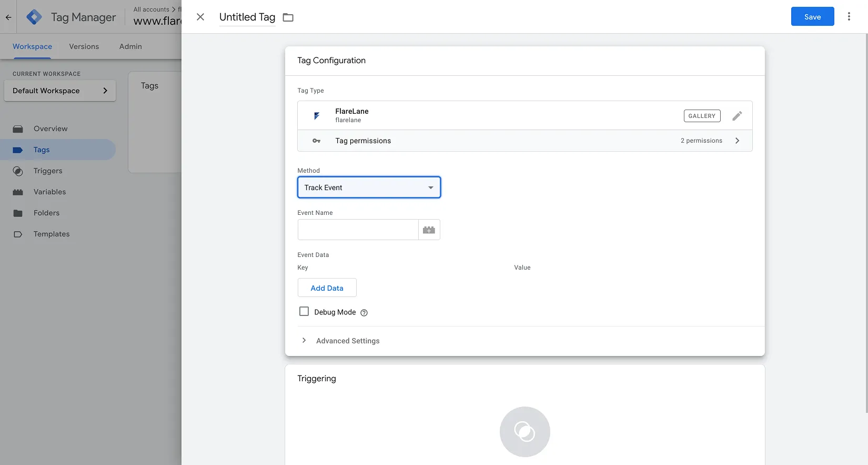This screenshot has width=868, height=465.
Task: Click the Triggers target icon
Action: click(18, 171)
